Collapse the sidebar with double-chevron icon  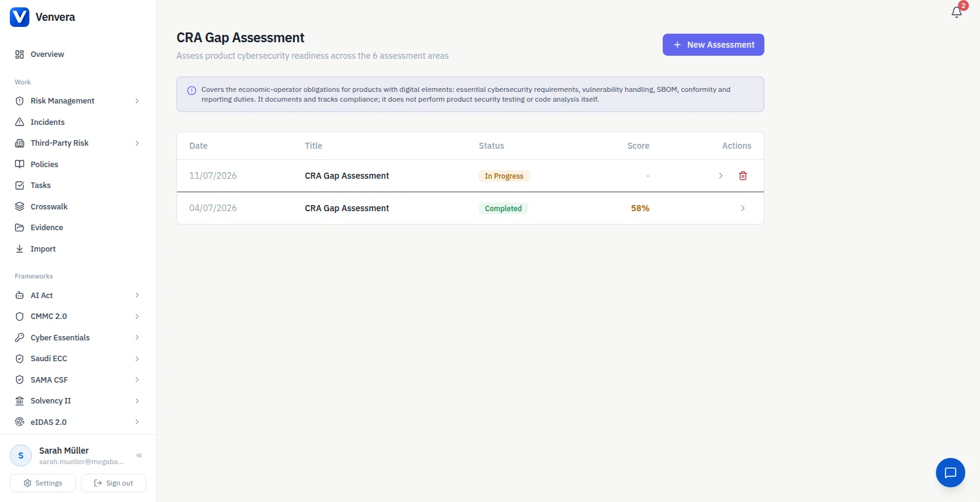pyautogui.click(x=139, y=455)
